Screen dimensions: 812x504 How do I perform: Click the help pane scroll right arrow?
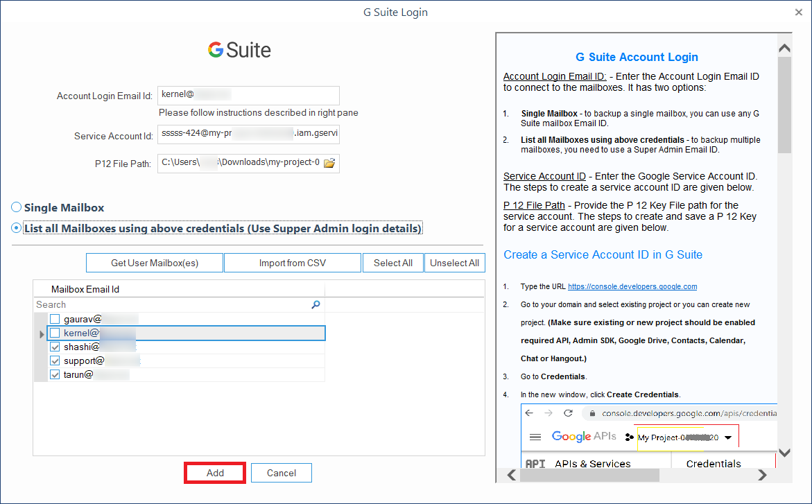[762, 475]
